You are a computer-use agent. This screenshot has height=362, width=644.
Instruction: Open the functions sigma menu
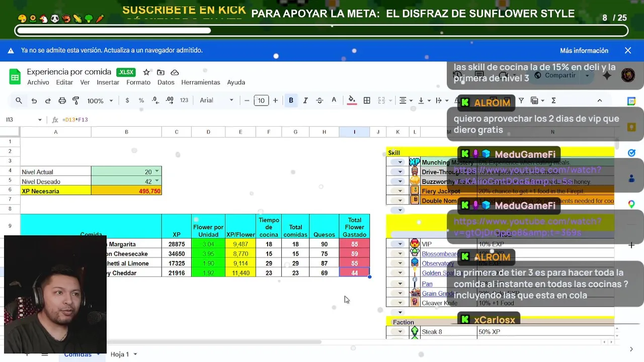pos(553,101)
